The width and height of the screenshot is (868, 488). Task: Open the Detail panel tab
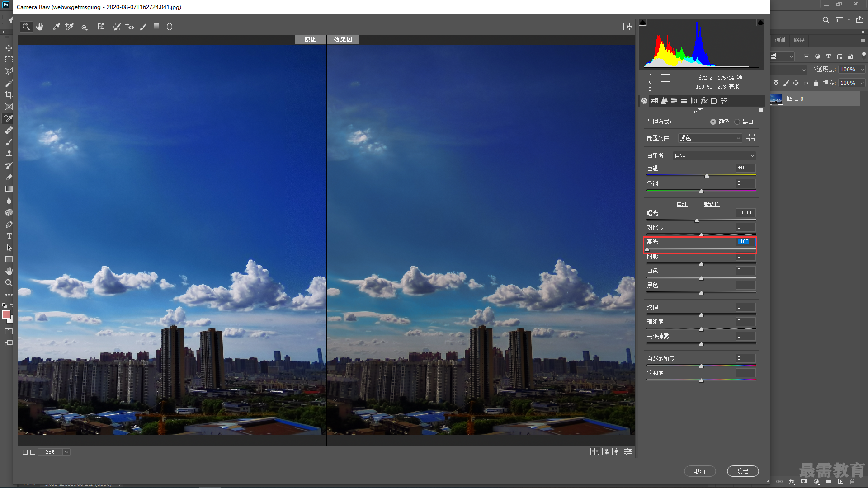click(664, 101)
